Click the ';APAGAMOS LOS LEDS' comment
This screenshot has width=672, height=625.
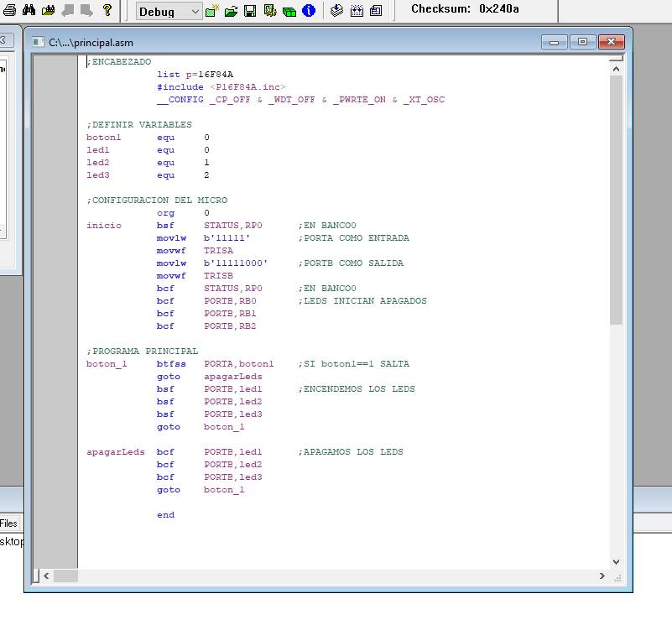click(351, 452)
